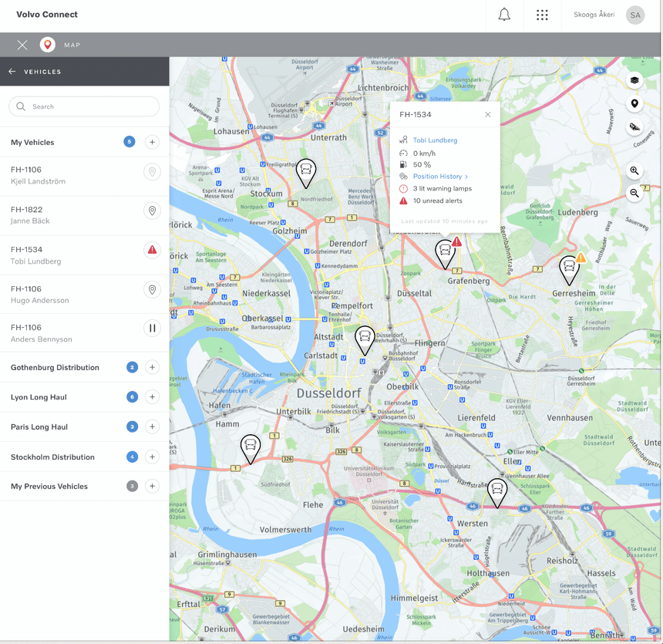Click the red alert icon for FH-1534
The height and width of the screenshot is (644, 663).
click(x=152, y=250)
